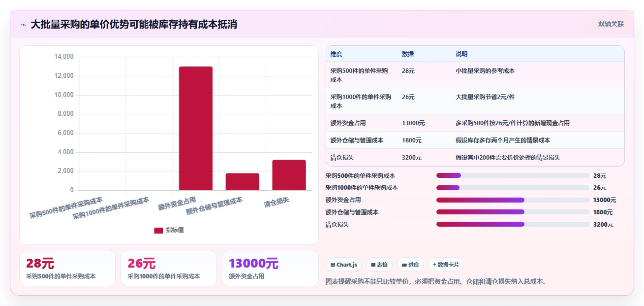This screenshot has height=306, width=644.
Task: Open the 13000元 data card
Action: point(270,268)
